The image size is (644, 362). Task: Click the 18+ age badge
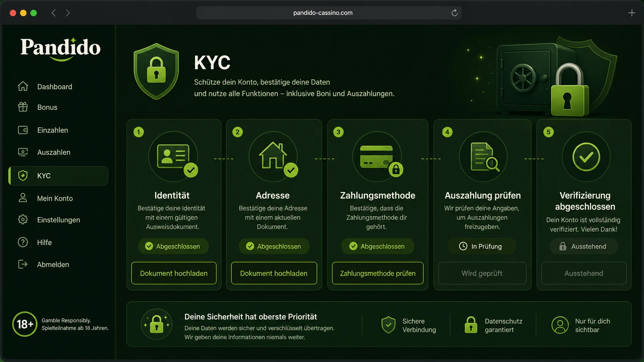click(25, 324)
